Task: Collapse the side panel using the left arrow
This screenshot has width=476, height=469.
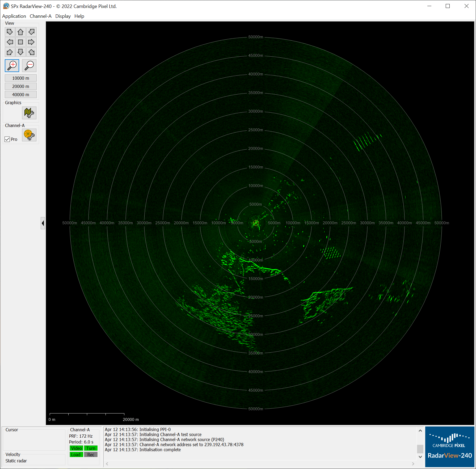Action: point(43,223)
